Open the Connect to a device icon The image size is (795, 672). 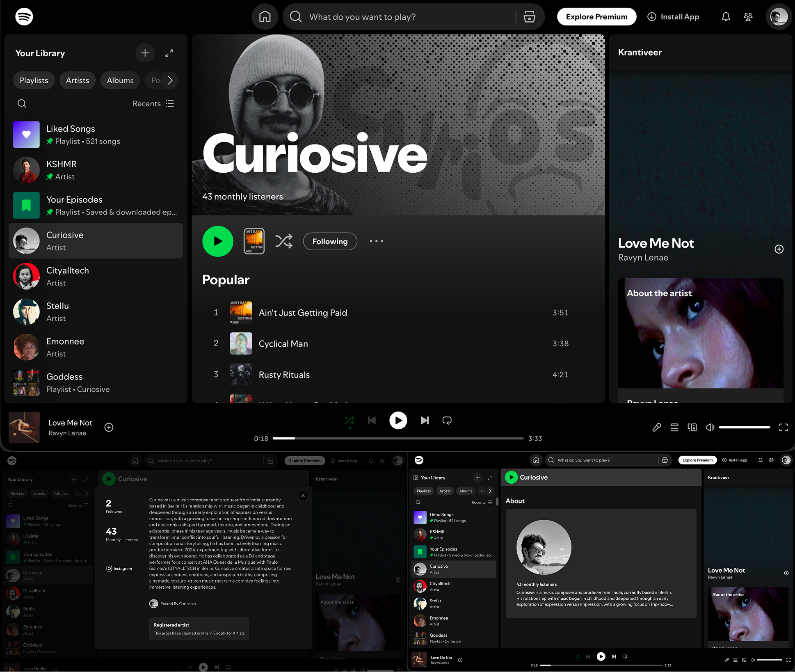coord(692,427)
